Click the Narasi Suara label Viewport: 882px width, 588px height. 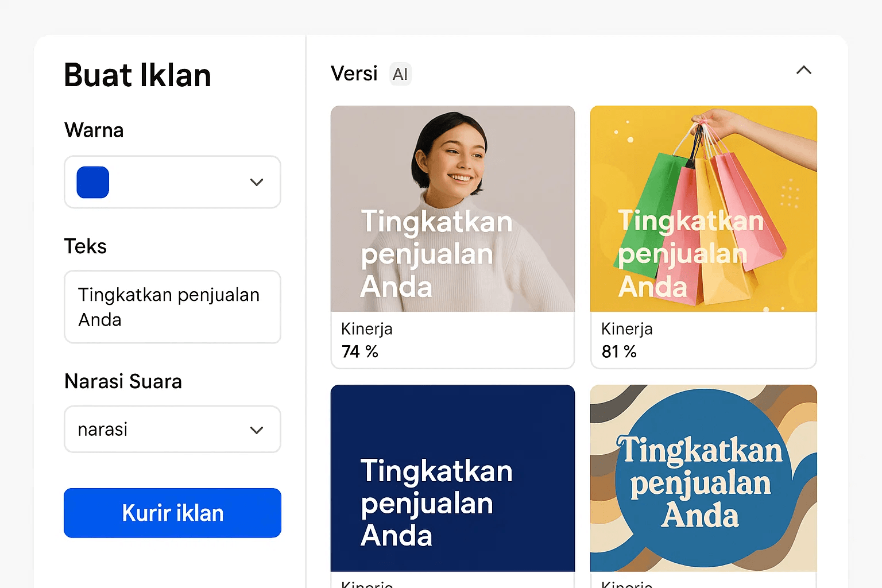(x=123, y=381)
